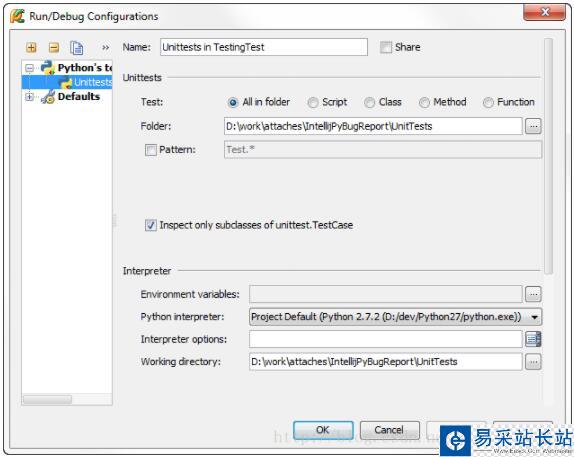Show more toolbar actions chevron
Viewport: 574px width, 457px height.
[x=105, y=48]
